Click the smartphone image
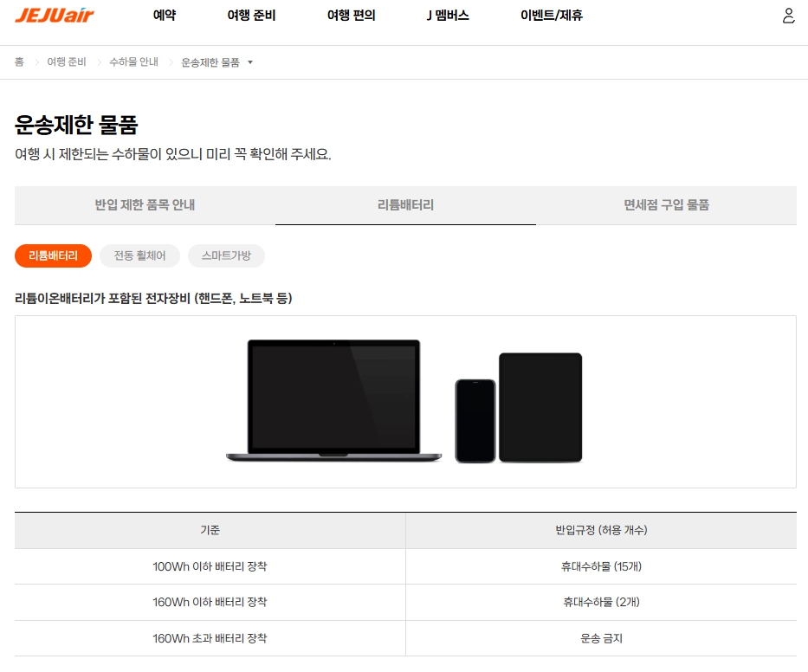The width and height of the screenshot is (808, 672). click(x=475, y=421)
